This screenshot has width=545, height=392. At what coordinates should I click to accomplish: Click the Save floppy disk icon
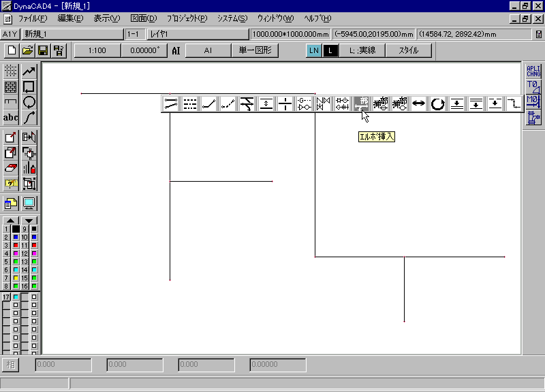click(42, 50)
